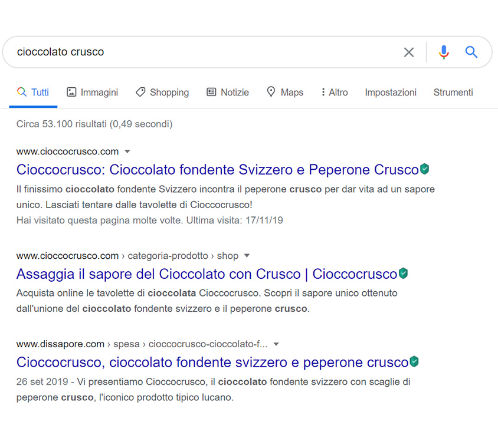498x448 pixels.
Task: Click the newspaper icon of Notizie
Action: 211,92
